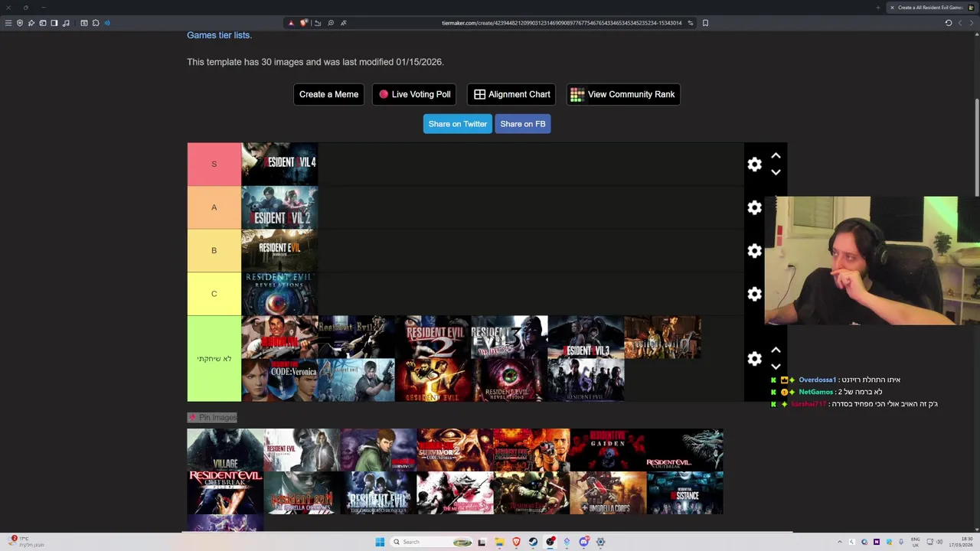Screen dimensions: 980x551
Task: Reload the page with refresh icon
Action: 948,23
